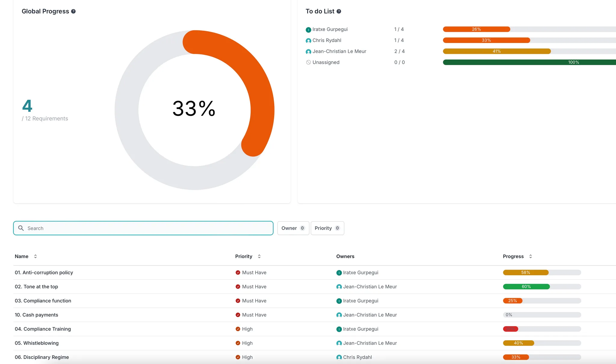Image resolution: width=616 pixels, height=364 pixels.
Task: Click the 58% progress bar for Anti-corruption policy
Action: point(526,273)
